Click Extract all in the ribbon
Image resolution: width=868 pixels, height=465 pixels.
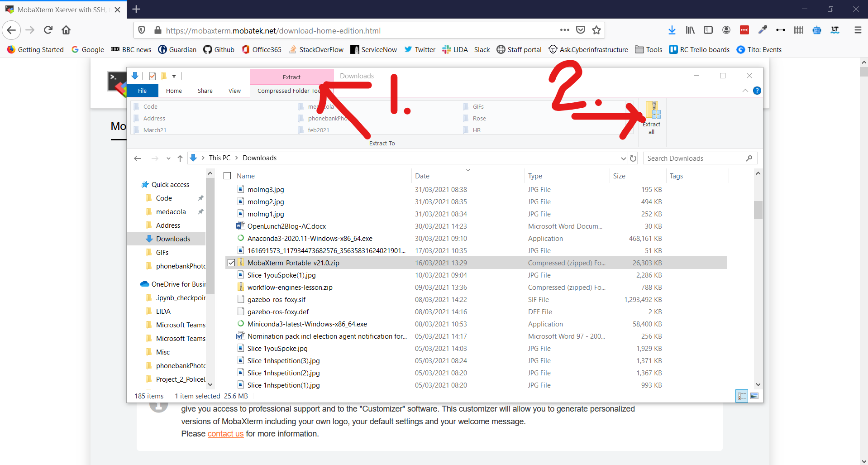(x=652, y=118)
